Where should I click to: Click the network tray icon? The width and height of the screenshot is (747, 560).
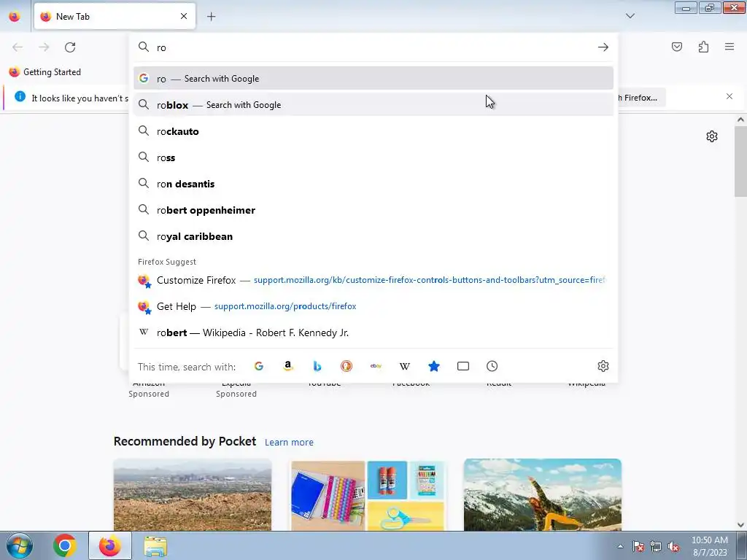tap(656, 546)
